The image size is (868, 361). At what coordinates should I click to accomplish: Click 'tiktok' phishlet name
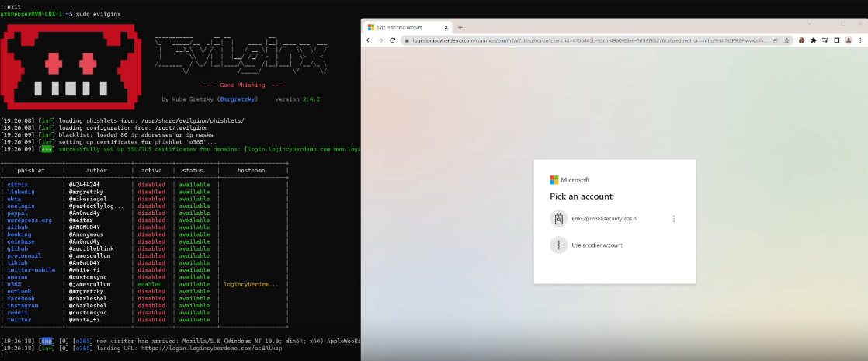click(18, 263)
